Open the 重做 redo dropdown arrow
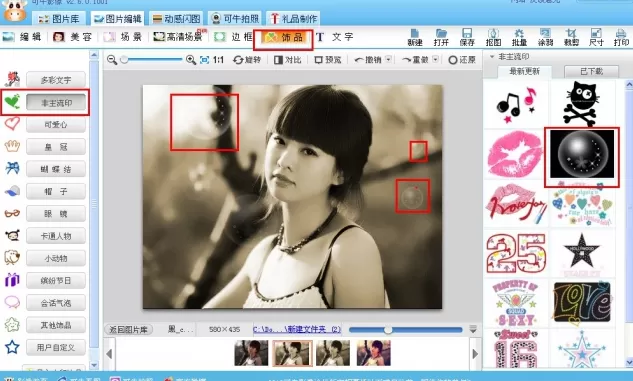633x381 pixels. [436, 60]
